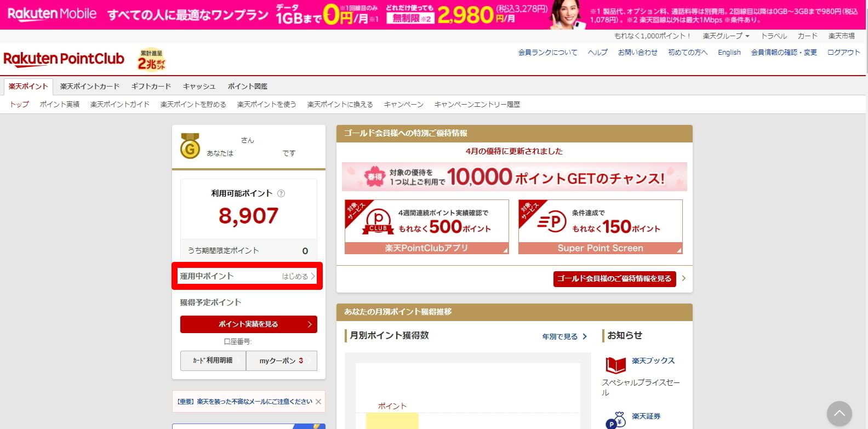
Task: Click the back-to-top arrow button
Action: tap(839, 414)
